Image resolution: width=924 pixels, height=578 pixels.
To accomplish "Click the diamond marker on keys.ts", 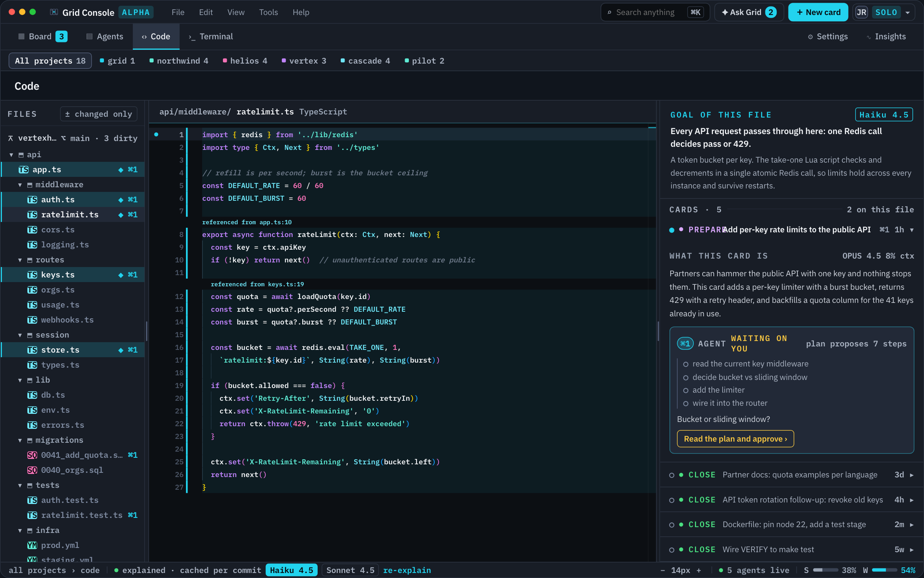I will 121,275.
